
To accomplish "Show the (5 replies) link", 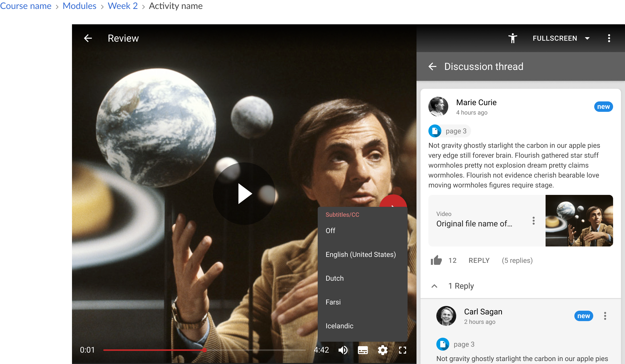I will click(517, 260).
